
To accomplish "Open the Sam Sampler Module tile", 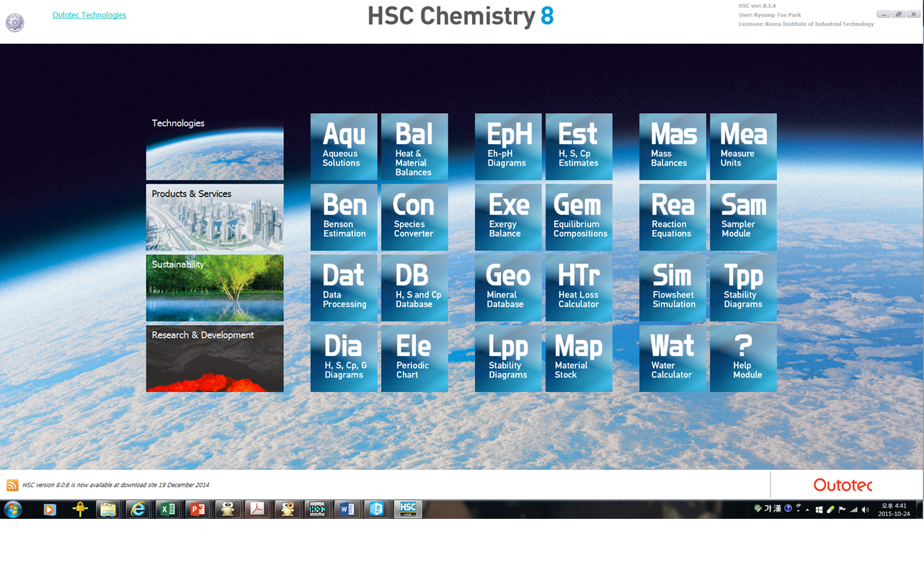I will pyautogui.click(x=743, y=217).
